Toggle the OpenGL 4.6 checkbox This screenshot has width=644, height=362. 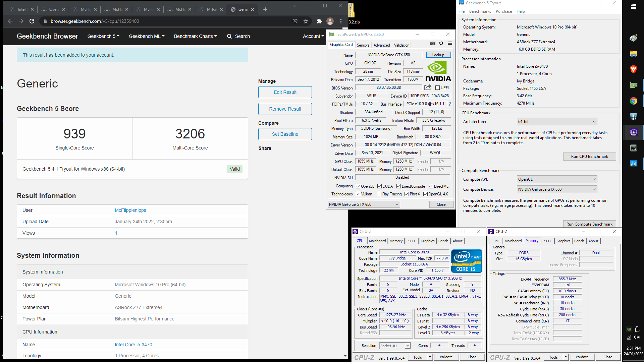click(x=425, y=194)
